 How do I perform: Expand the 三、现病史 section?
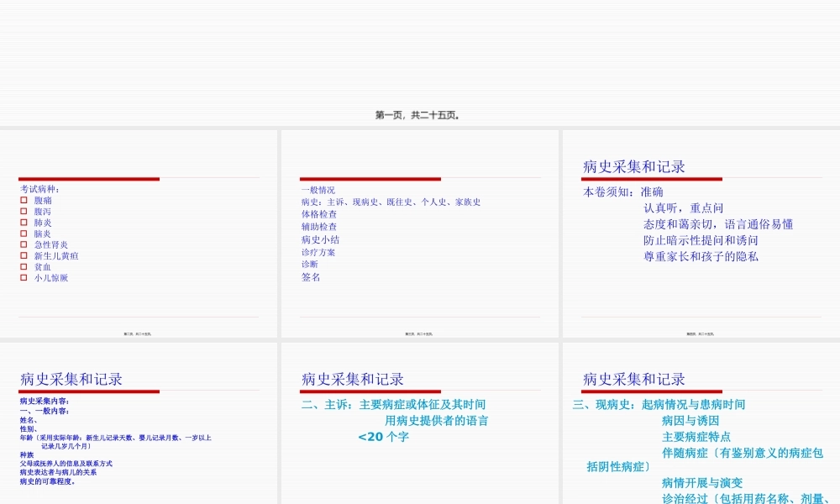pyautogui.click(x=605, y=404)
